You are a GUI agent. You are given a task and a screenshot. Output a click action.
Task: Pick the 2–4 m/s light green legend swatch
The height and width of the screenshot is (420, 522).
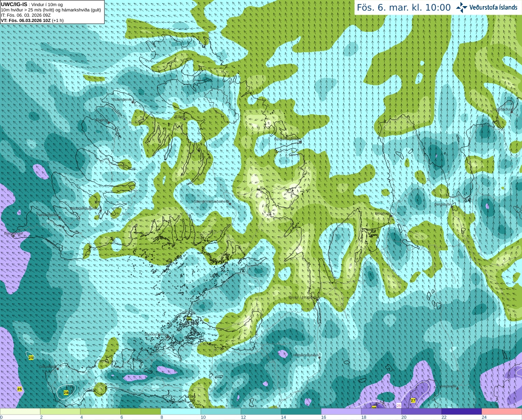(60, 411)
